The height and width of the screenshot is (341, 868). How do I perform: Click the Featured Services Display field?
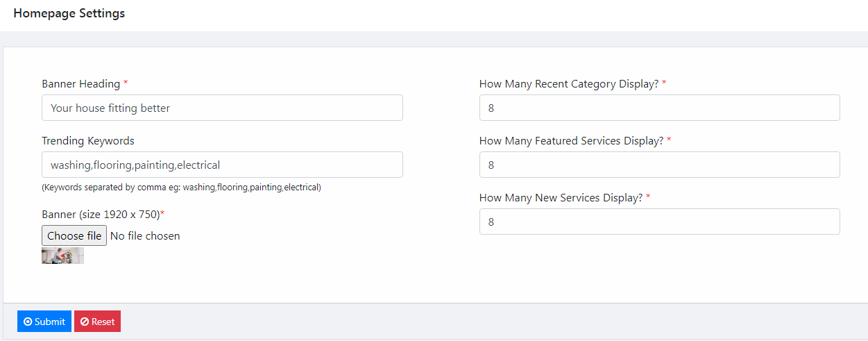point(659,165)
